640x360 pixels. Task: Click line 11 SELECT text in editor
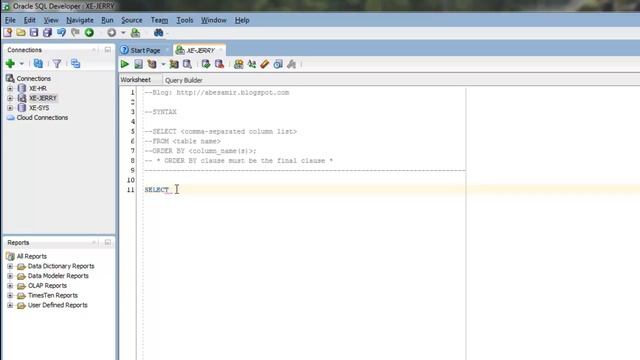coord(157,190)
